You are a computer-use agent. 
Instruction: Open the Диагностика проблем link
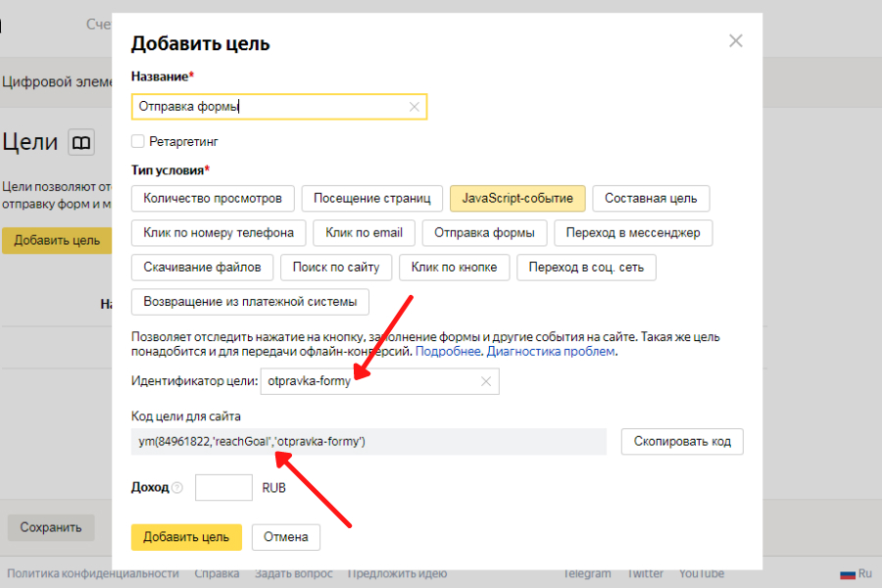551,352
